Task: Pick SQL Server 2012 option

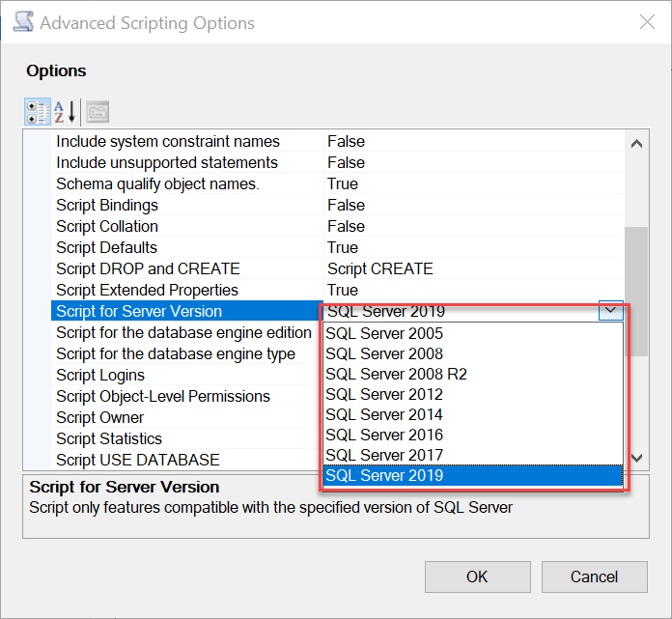Action: click(473, 394)
